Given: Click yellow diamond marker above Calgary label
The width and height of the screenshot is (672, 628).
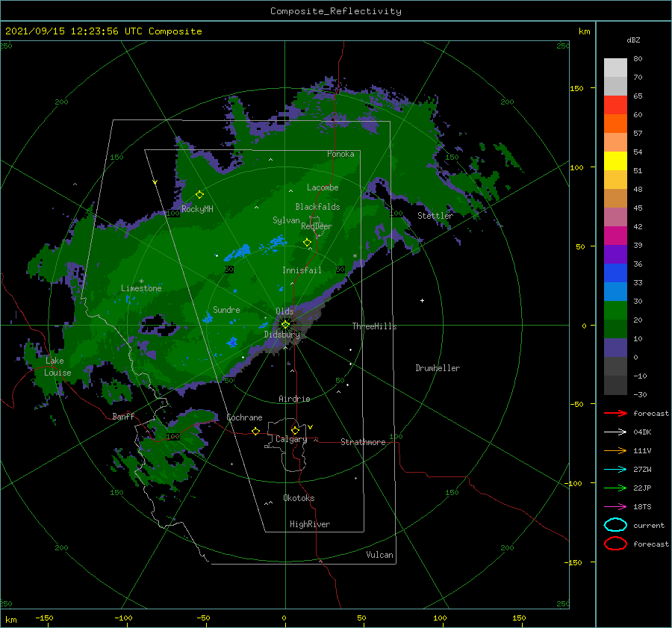Looking at the screenshot, I should [x=295, y=430].
